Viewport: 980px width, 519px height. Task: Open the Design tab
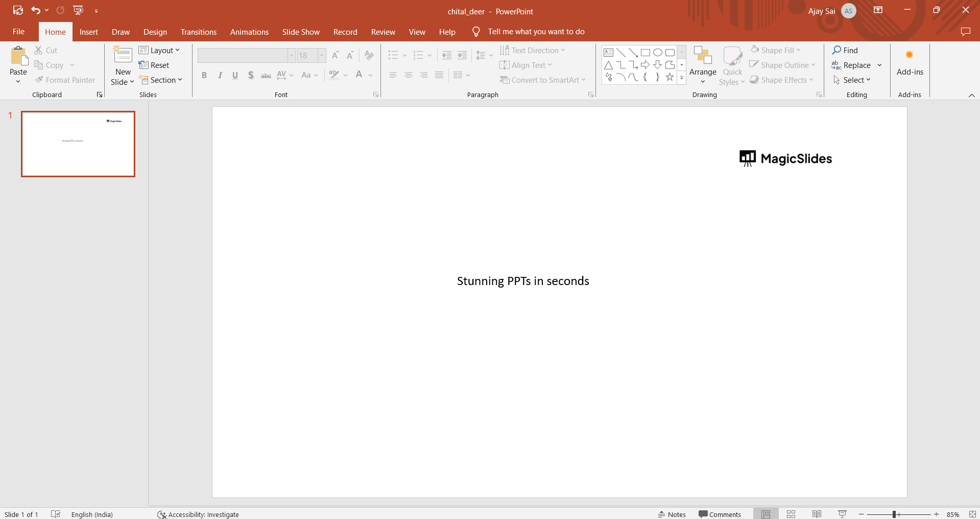pyautogui.click(x=155, y=32)
